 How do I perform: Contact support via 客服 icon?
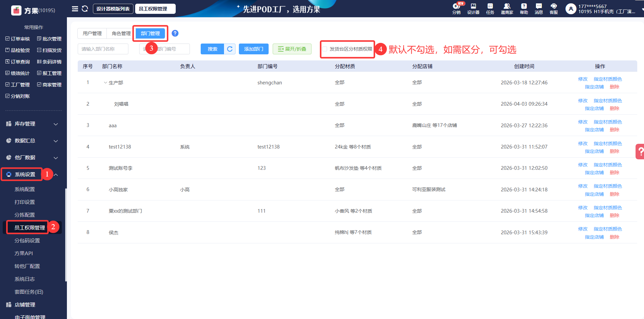click(553, 8)
